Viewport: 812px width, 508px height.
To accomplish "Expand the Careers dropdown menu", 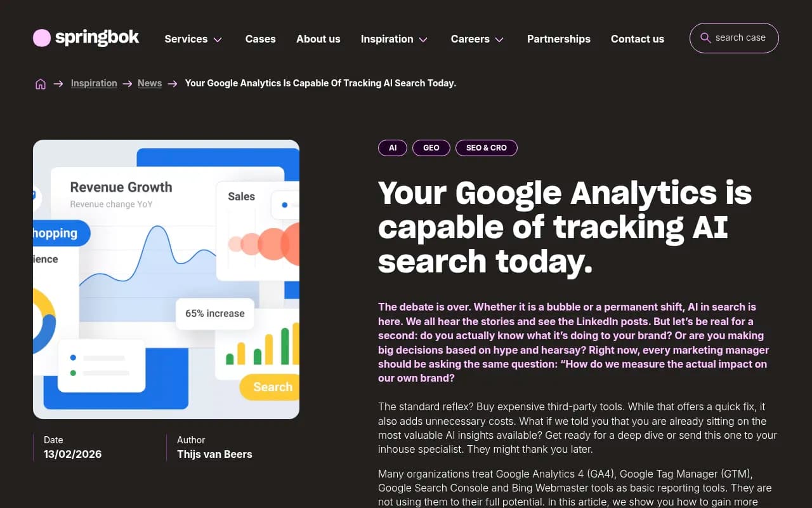I will (x=477, y=39).
